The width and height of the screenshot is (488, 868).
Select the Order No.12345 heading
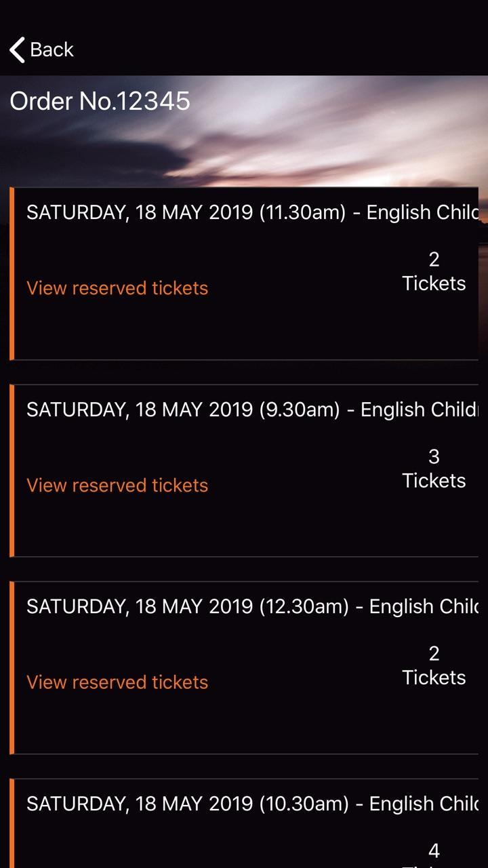tap(100, 101)
